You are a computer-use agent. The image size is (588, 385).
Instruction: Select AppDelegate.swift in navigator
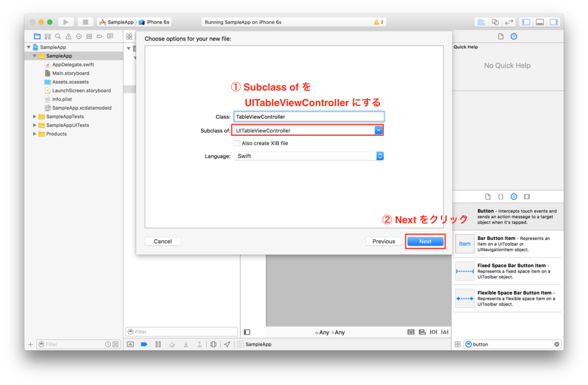click(73, 64)
